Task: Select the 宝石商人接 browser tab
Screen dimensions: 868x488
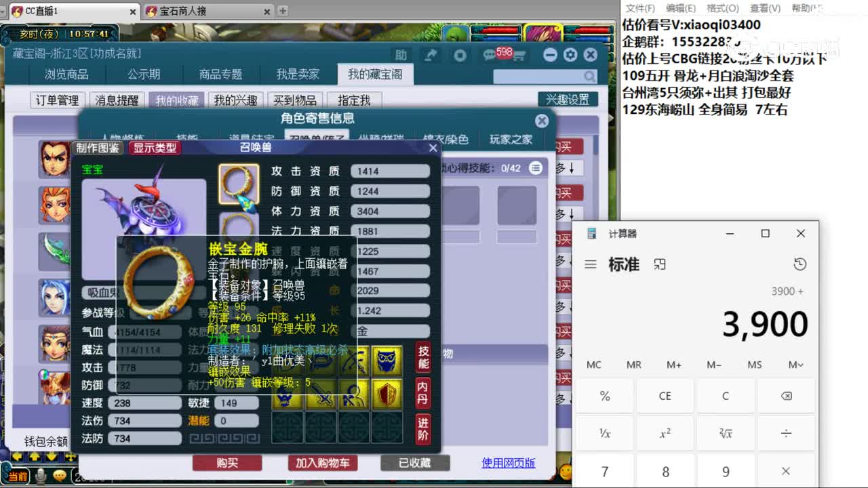Action: click(209, 11)
